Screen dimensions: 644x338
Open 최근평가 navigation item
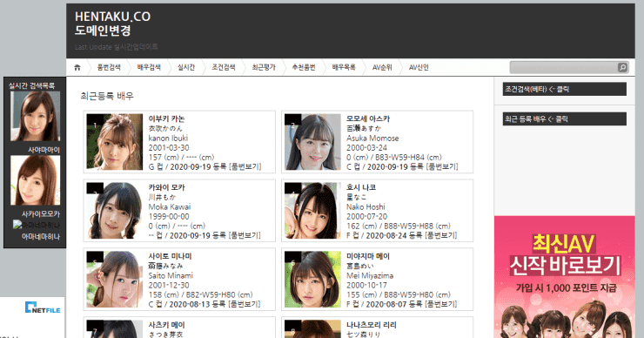tap(264, 67)
